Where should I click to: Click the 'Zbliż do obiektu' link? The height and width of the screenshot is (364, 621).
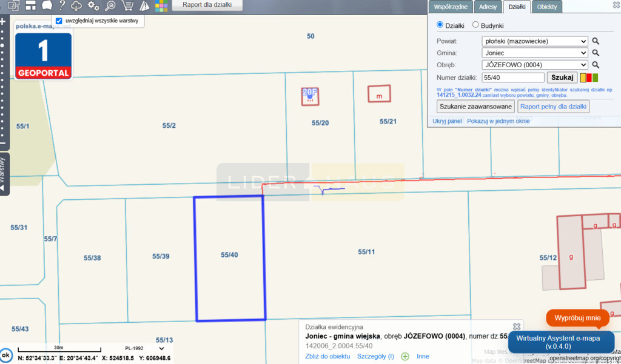327,356
